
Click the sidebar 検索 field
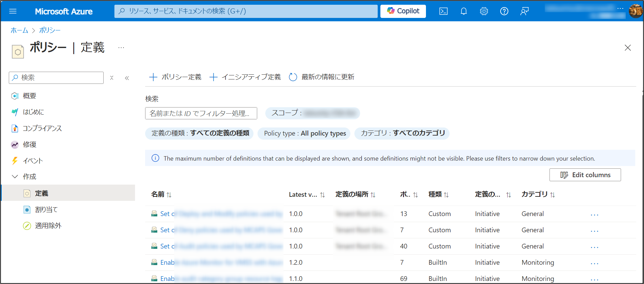pyautogui.click(x=56, y=78)
